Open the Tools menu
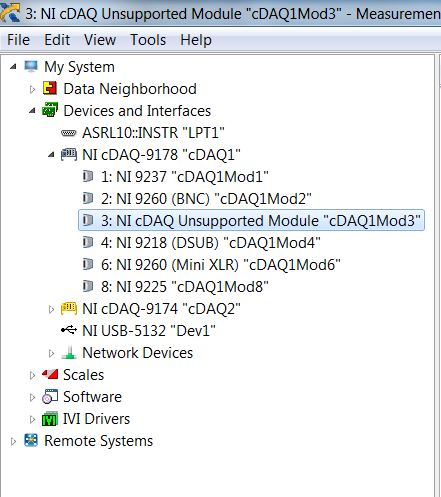441x497 pixels. pos(148,40)
